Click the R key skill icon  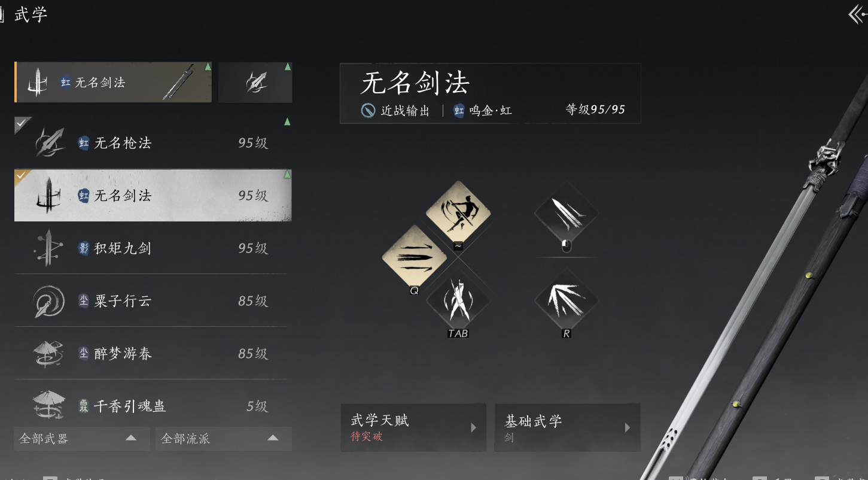(566, 299)
